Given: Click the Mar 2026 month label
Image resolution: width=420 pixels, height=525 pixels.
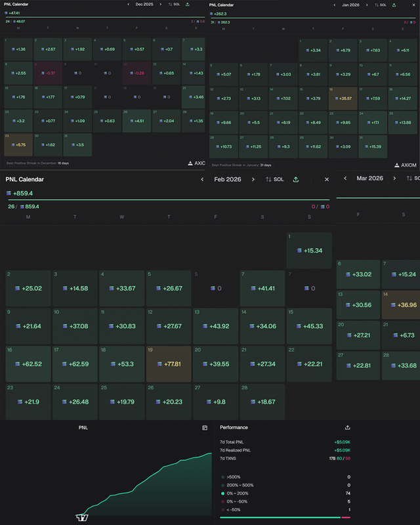Looking at the screenshot, I should 369,178.
